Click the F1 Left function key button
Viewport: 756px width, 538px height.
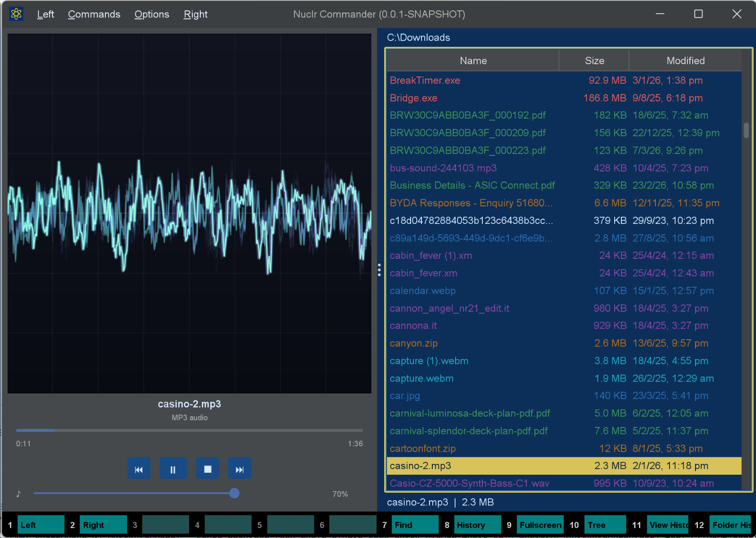point(41,525)
